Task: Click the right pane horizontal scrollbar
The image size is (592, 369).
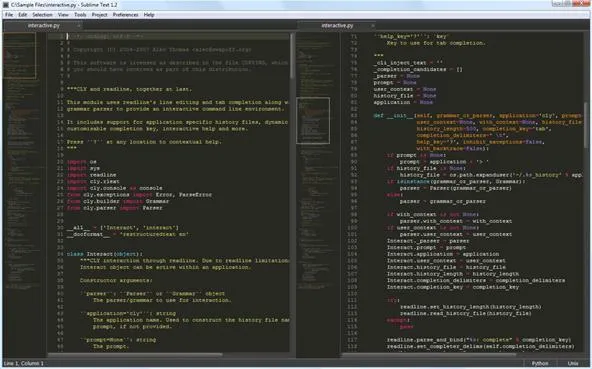Action: coord(429,355)
